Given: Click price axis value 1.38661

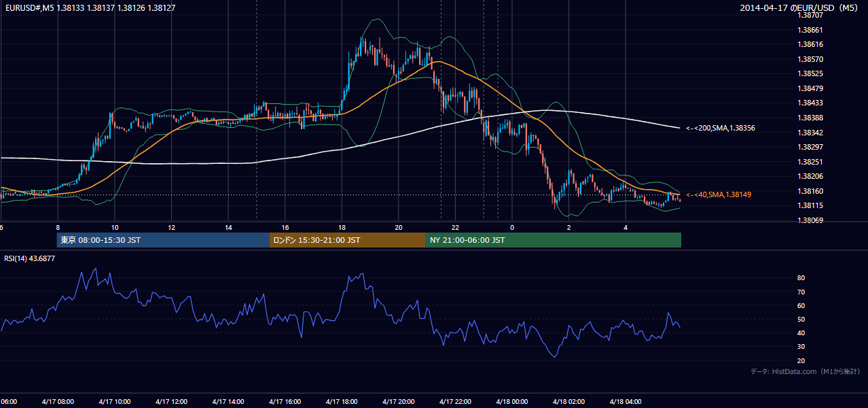Looking at the screenshot, I should pyautogui.click(x=811, y=30).
